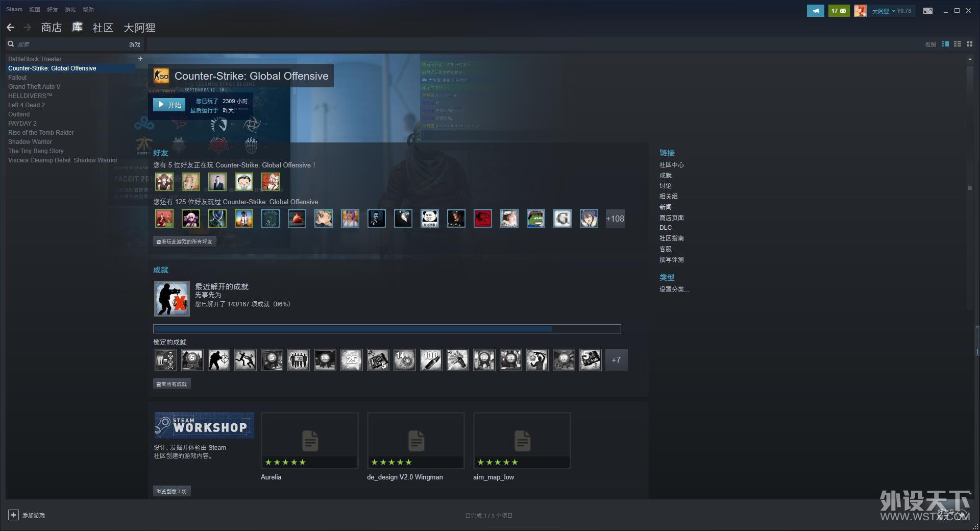Open the Steam menu
Image resolution: width=980 pixels, height=531 pixels.
[x=14, y=9]
